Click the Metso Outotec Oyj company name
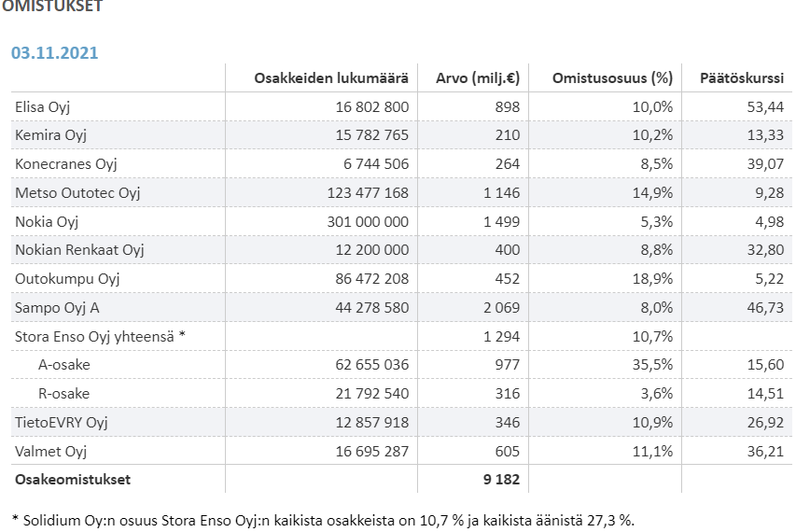The height and width of the screenshot is (532, 796). pos(77,193)
